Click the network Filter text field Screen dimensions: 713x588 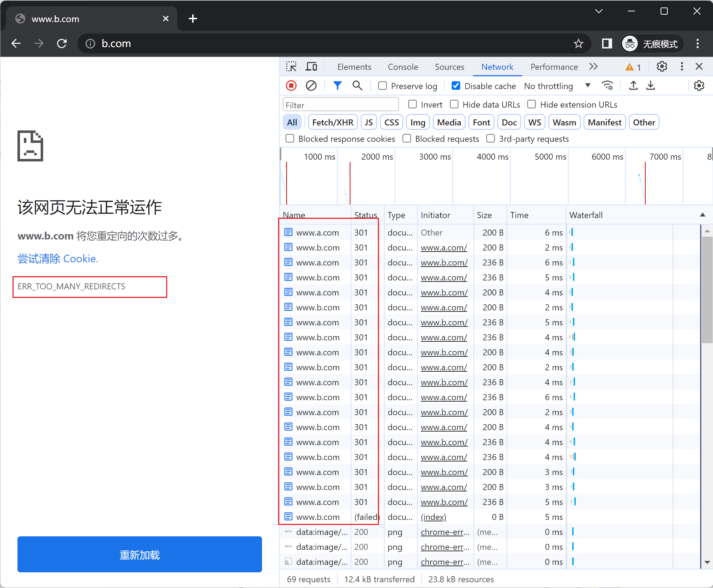point(340,105)
